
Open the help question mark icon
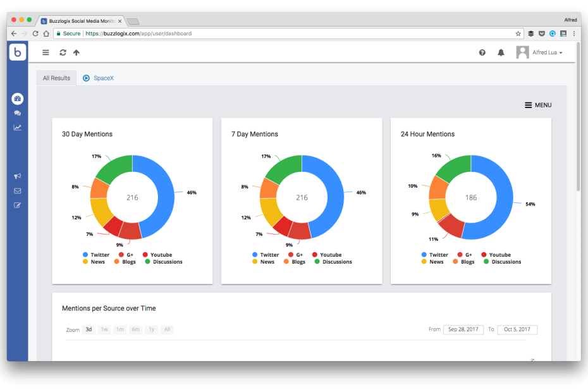[x=482, y=52]
